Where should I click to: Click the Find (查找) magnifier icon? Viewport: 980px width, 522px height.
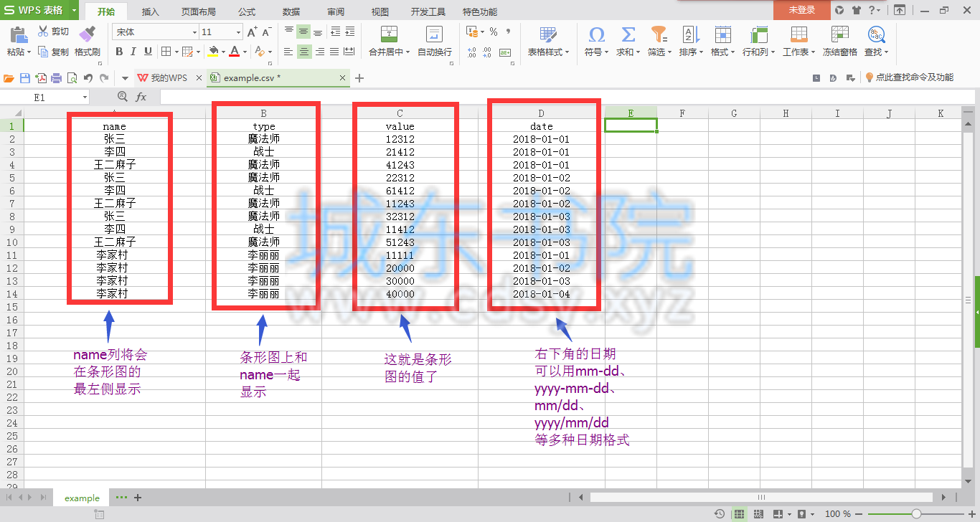click(x=876, y=34)
